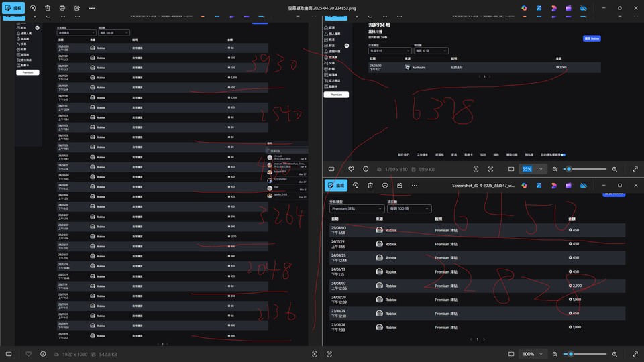644x362 pixels.
Task: Click first scan icon in 89.9 KB status bar
Action: click(476, 169)
